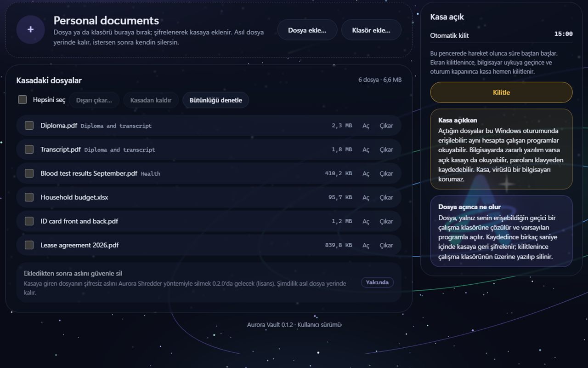Viewport: 588px width, 368px height.
Task: Click the Otomatik kilit label
Action: pos(449,35)
